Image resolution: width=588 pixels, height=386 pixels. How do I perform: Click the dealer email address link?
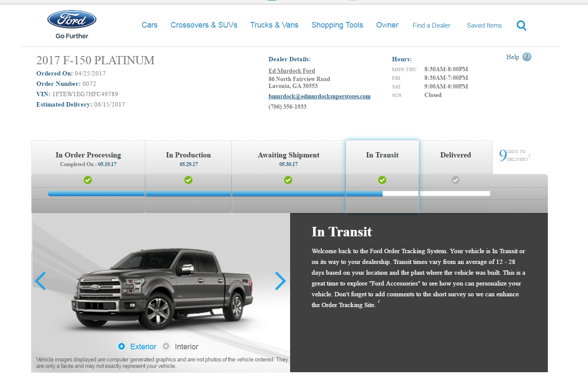point(319,96)
